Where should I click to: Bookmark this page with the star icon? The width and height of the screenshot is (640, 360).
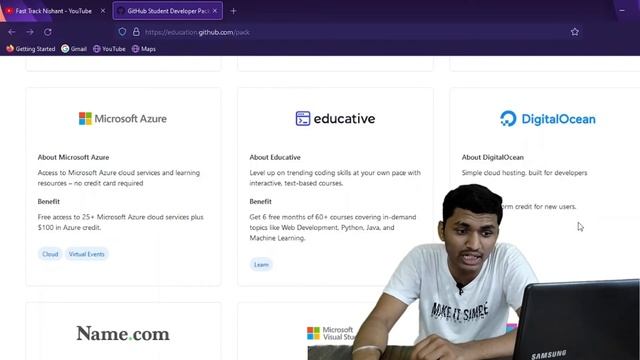click(575, 32)
